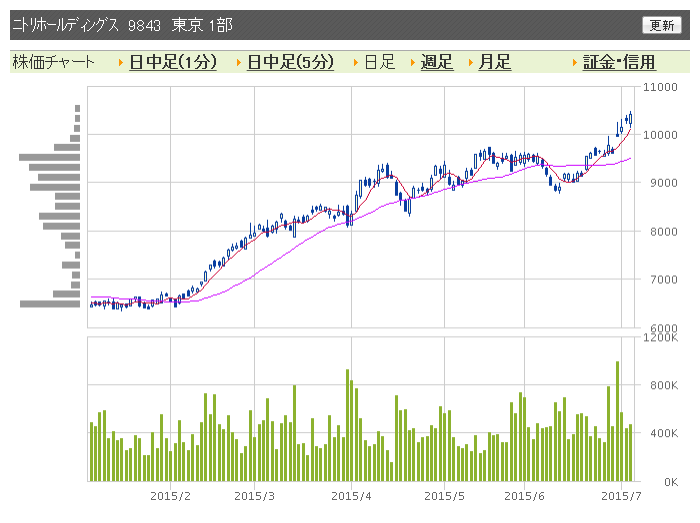Click the 7000 price axis label
This screenshot has width=700, height=523.
point(663,280)
